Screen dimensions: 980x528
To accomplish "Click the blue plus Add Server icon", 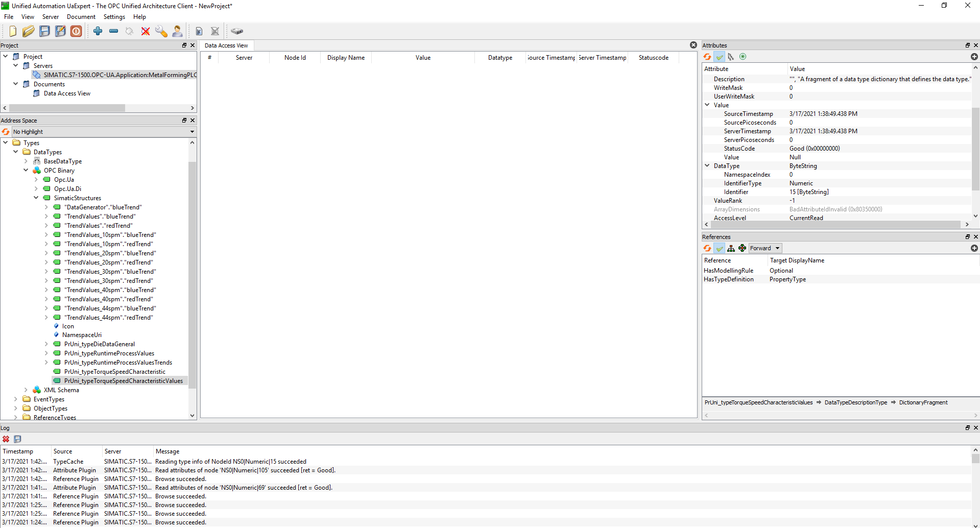I will pyautogui.click(x=98, y=31).
